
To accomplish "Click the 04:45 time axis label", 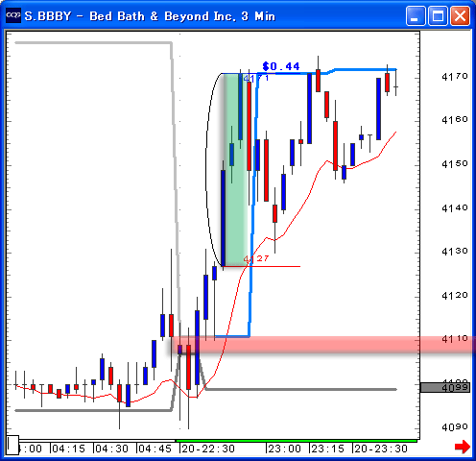I will coord(155,449).
